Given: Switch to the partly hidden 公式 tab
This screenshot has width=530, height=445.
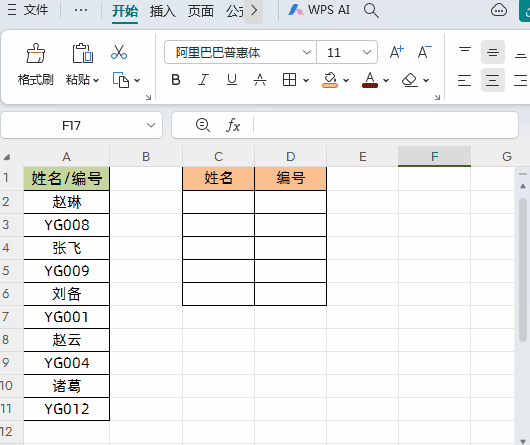Looking at the screenshot, I should tap(235, 11).
